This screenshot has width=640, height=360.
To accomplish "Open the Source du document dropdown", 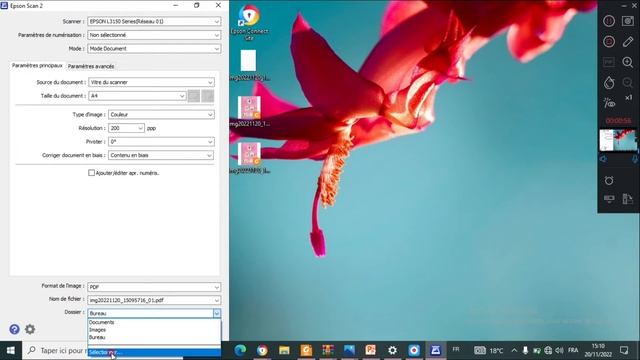I will (x=151, y=82).
